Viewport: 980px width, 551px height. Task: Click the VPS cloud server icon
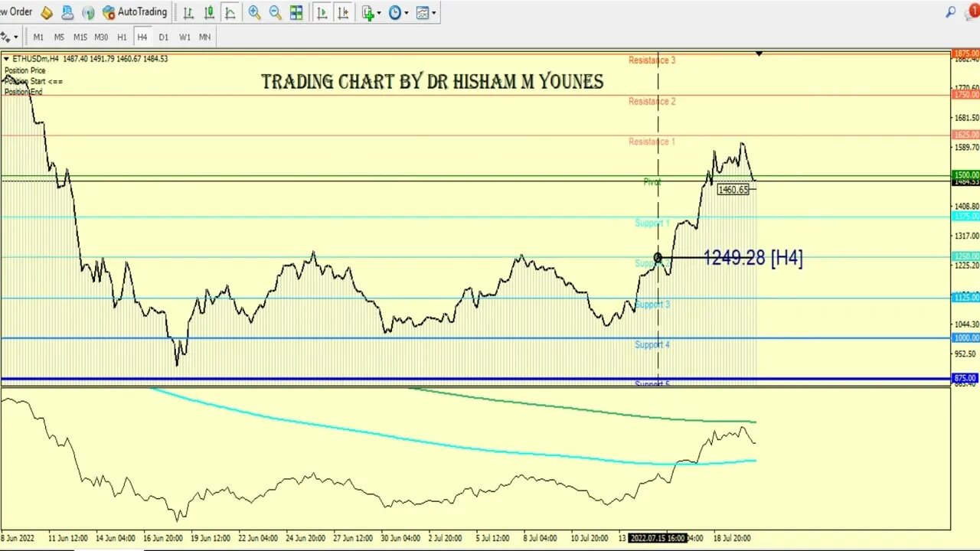(x=67, y=13)
